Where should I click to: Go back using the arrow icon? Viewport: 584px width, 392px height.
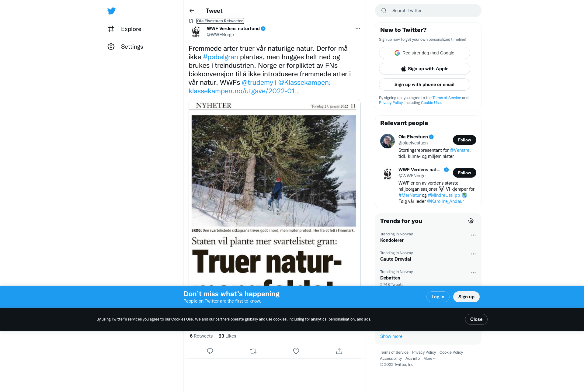point(192,11)
